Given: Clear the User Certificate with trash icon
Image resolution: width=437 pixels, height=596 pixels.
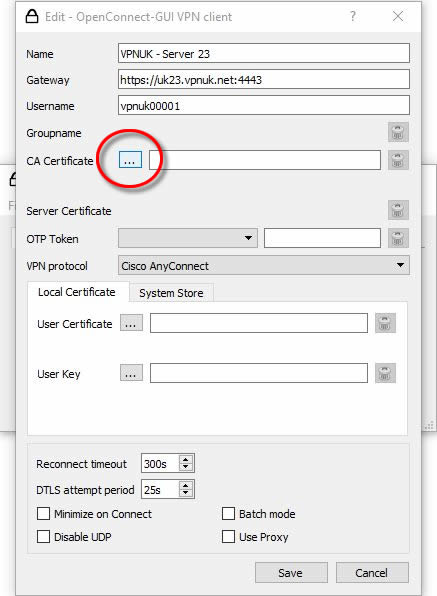Looking at the screenshot, I should click(385, 323).
